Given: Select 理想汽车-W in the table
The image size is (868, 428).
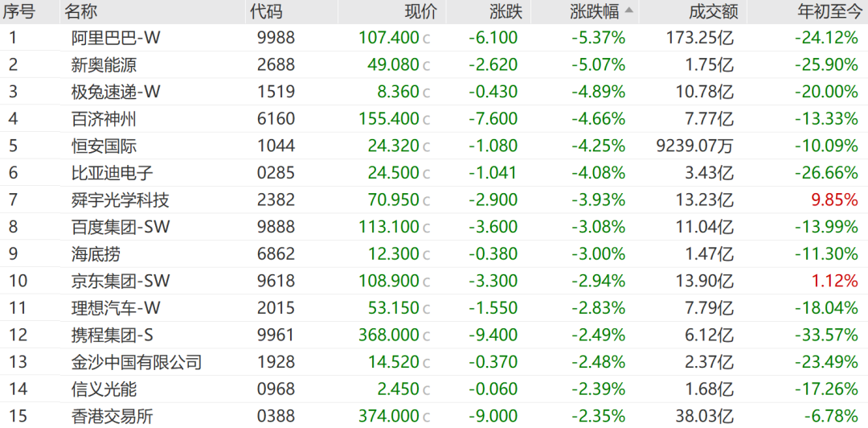Looking at the screenshot, I should click(116, 307).
